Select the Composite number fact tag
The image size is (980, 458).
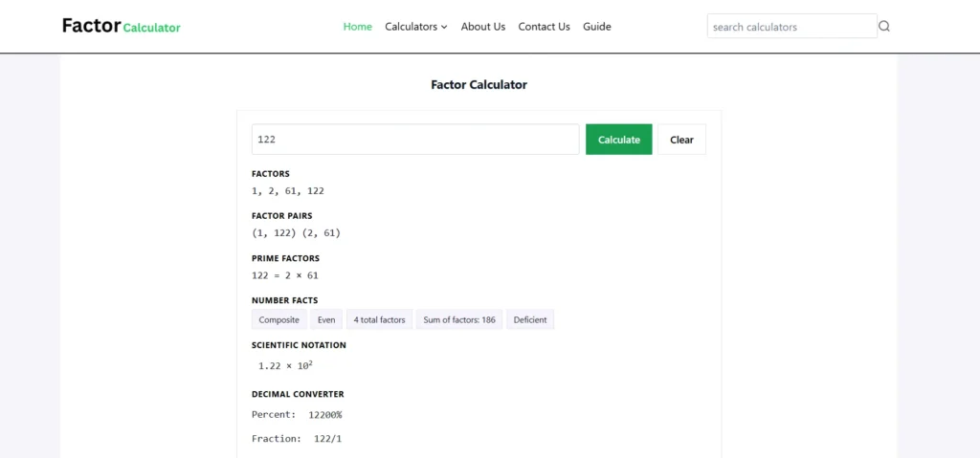279,319
